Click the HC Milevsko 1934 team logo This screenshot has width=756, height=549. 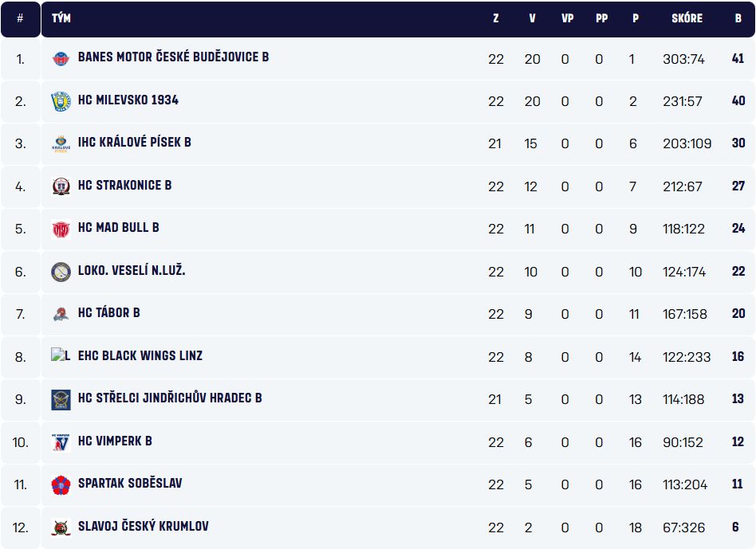pyautogui.click(x=61, y=101)
